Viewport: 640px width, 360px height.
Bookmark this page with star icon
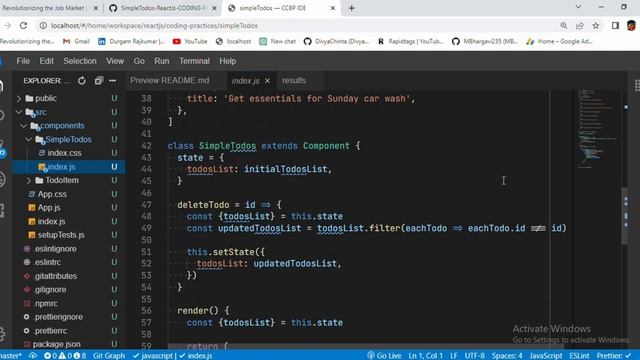pyautogui.click(x=596, y=25)
